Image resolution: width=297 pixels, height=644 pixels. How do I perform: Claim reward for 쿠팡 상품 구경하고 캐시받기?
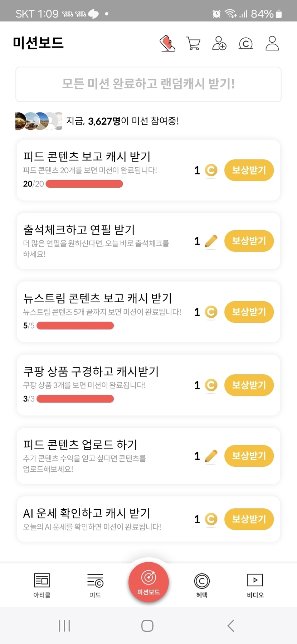click(x=249, y=385)
